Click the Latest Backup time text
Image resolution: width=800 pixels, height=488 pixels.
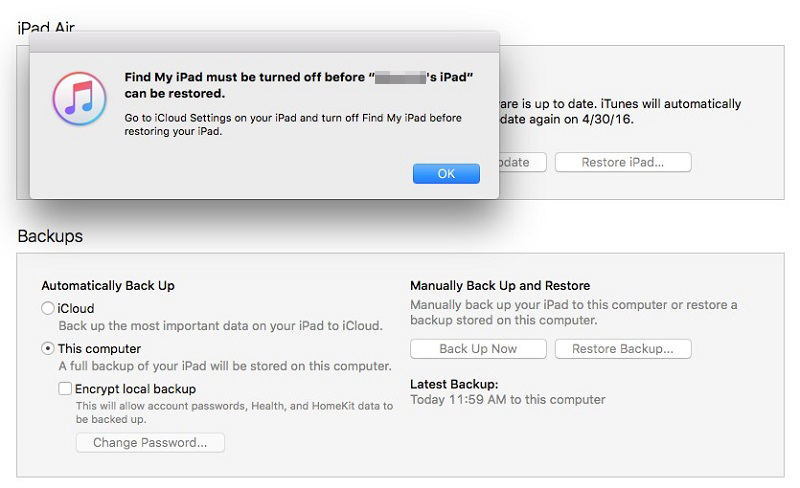[508, 400]
